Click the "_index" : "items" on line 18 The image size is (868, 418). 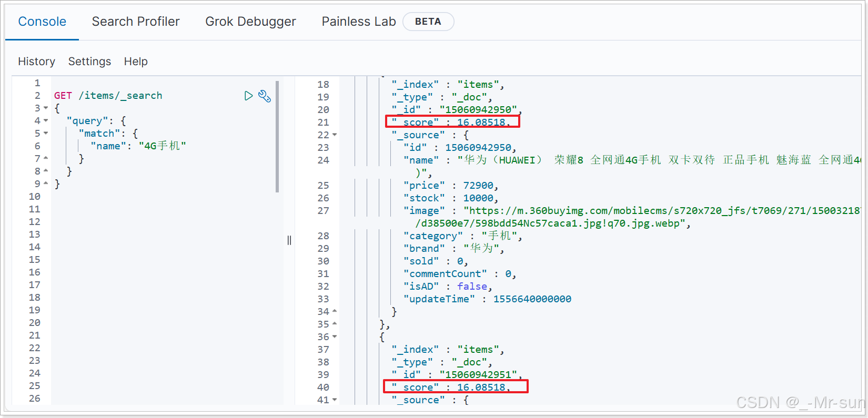[448, 85]
